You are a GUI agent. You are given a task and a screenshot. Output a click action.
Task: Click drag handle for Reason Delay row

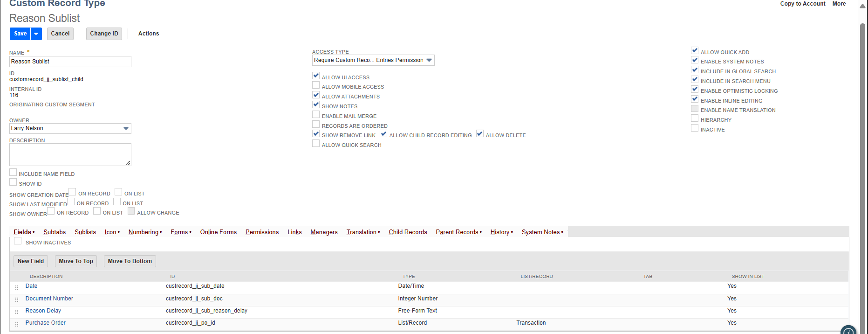click(17, 312)
